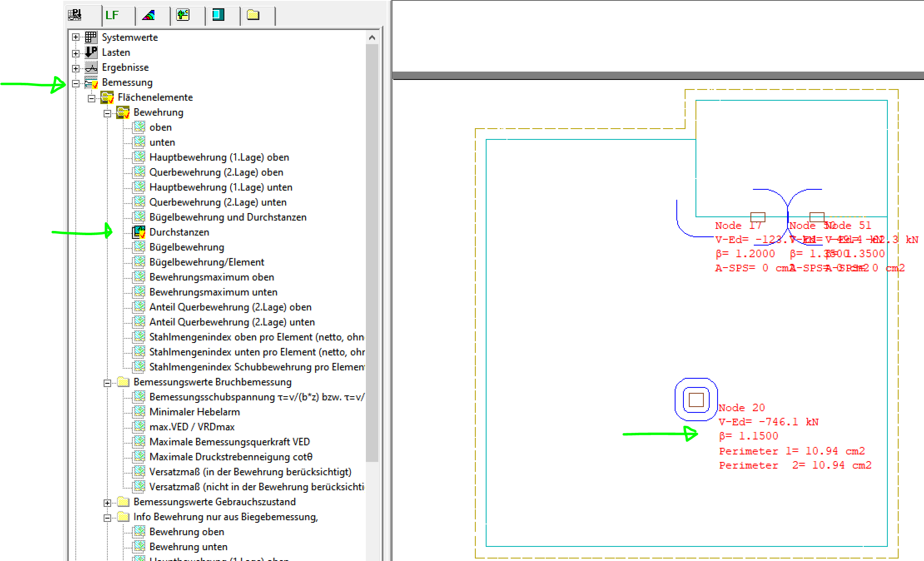The width and height of the screenshot is (924, 561).
Task: Select Bemessungsschubspannung τ=v/(b*z) entry
Action: pyautogui.click(x=256, y=397)
